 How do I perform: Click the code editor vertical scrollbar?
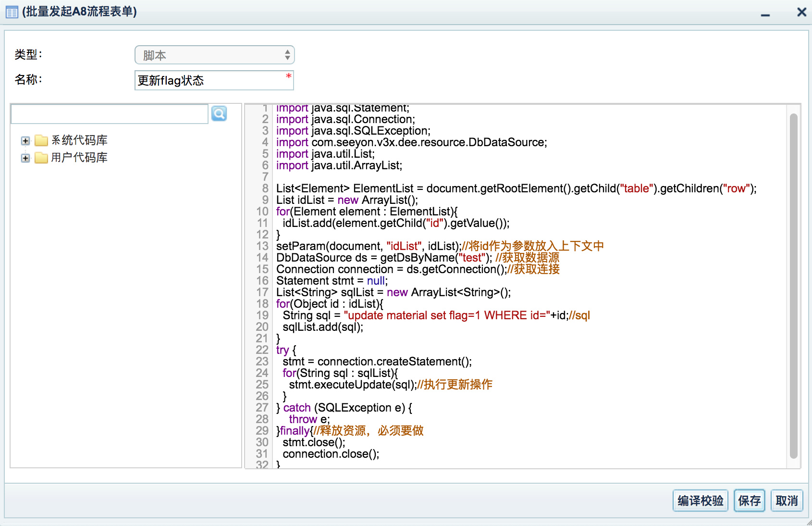tap(793, 286)
